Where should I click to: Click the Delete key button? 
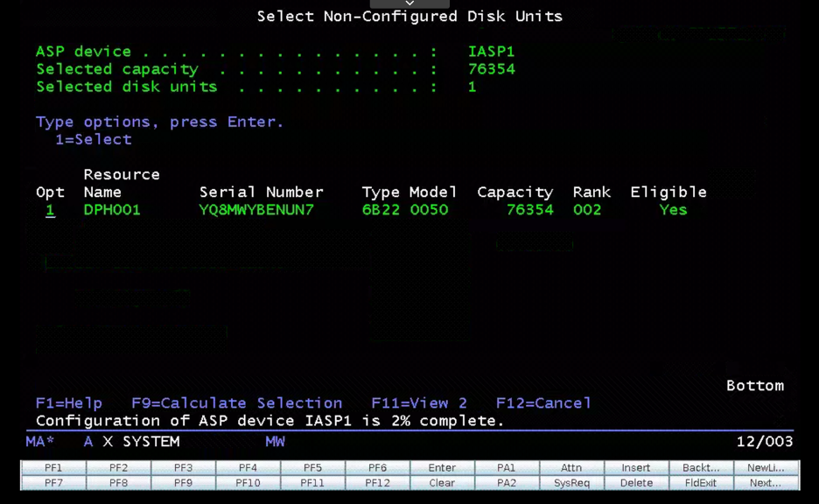tap(636, 483)
